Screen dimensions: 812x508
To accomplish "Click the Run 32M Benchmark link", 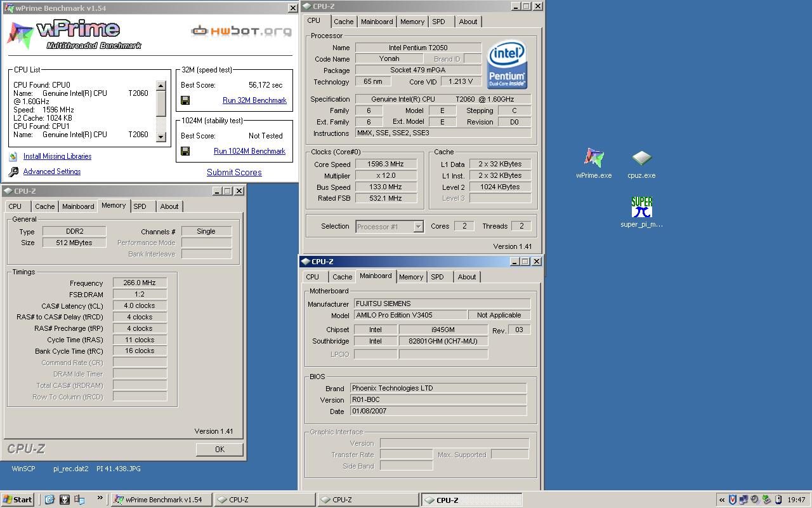I will (x=254, y=100).
